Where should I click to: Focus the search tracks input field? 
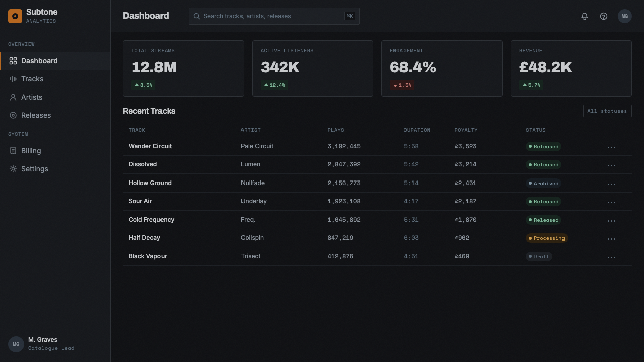[x=274, y=16]
